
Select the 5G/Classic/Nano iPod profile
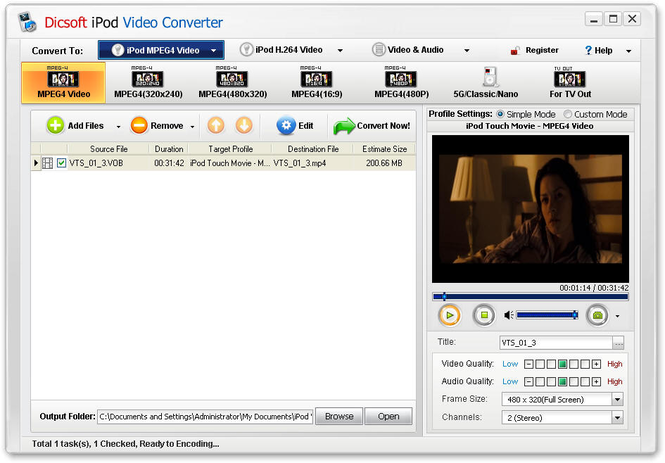(486, 83)
